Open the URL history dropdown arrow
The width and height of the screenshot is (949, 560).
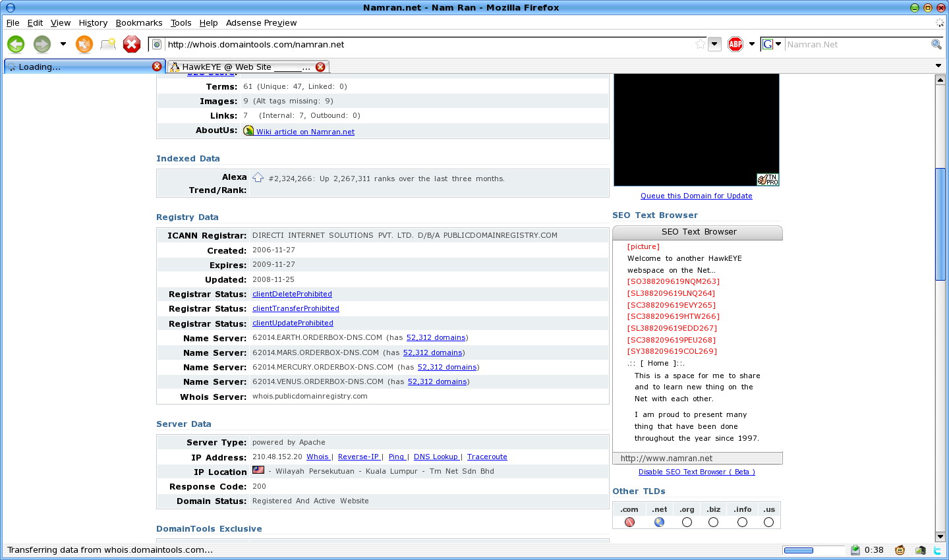pyautogui.click(x=714, y=44)
